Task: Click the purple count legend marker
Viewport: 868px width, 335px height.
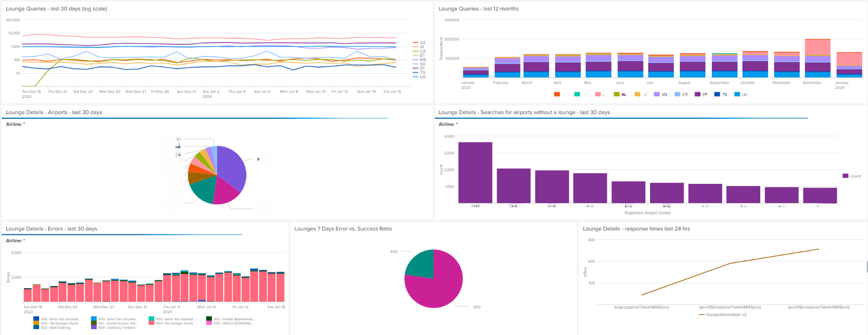Action: (845, 176)
